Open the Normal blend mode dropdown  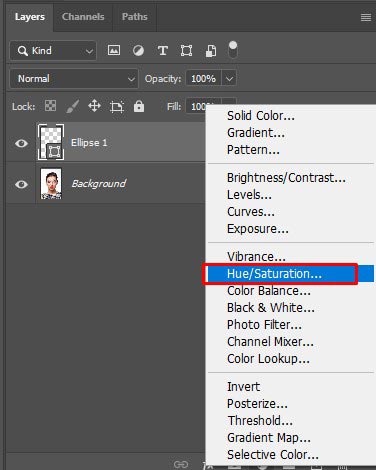(74, 79)
